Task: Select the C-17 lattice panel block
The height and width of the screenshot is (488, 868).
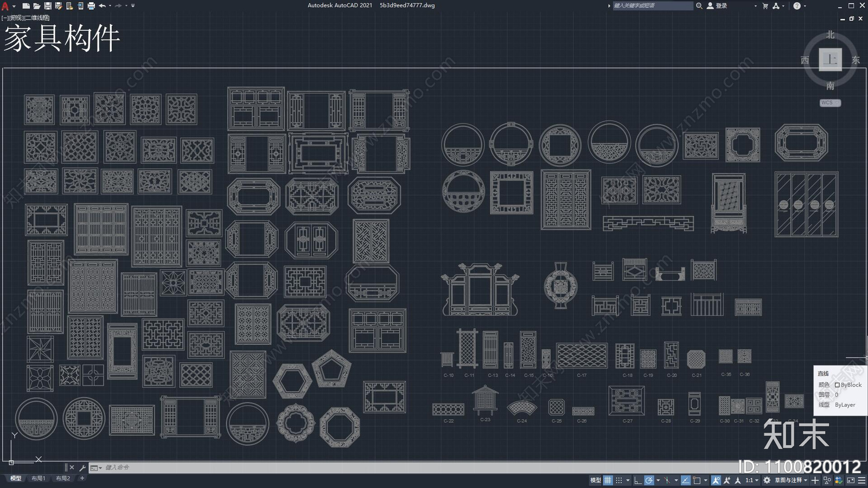Action: point(582,356)
